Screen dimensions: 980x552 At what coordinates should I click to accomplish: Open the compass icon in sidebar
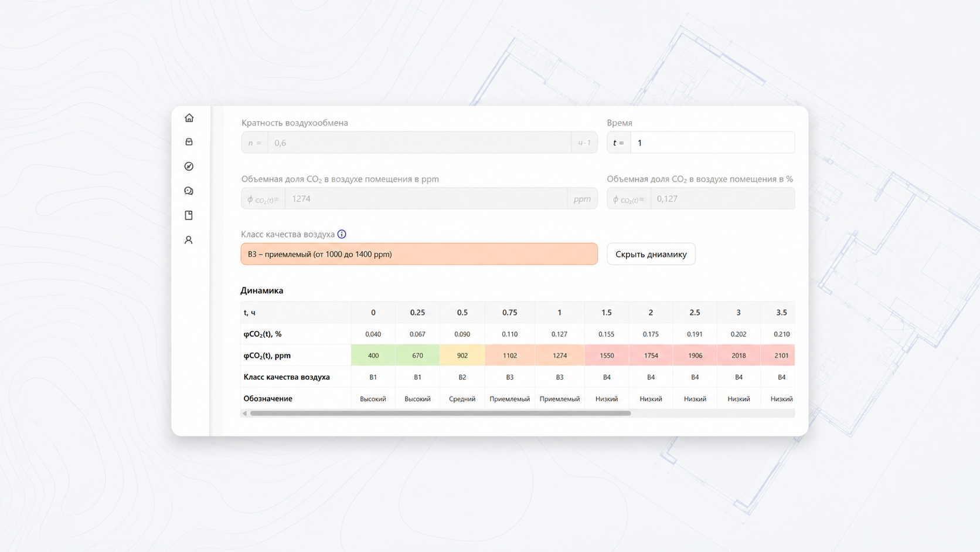(x=189, y=167)
